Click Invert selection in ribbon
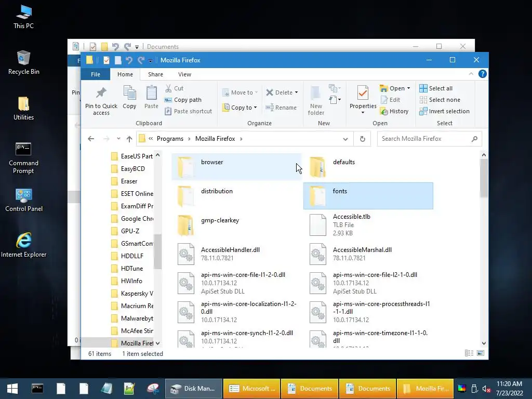Viewport: 532px width, 399px height. [445, 111]
